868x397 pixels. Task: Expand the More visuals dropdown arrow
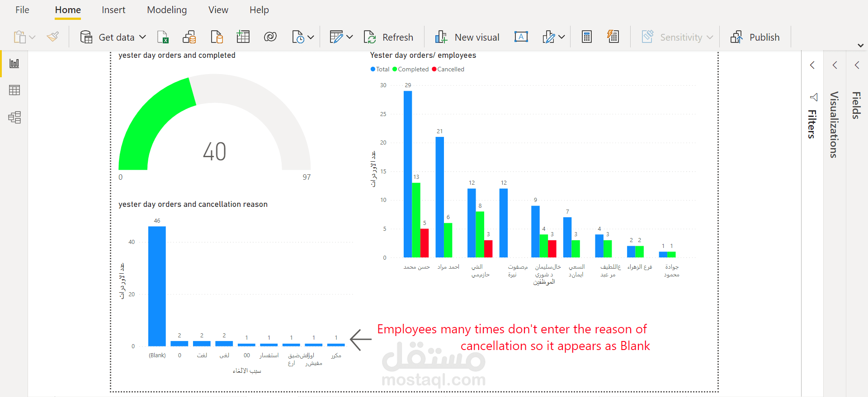(x=561, y=37)
